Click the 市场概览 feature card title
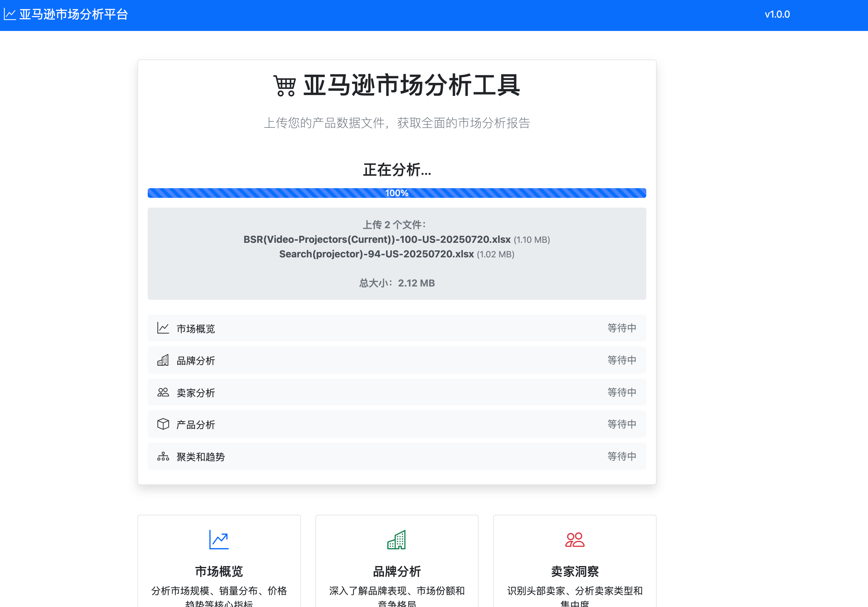 219,571
